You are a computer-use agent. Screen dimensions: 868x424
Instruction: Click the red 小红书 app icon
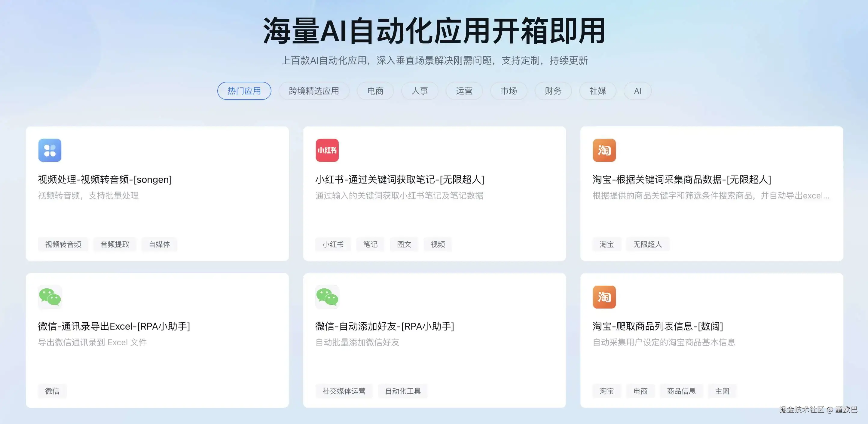pos(327,150)
